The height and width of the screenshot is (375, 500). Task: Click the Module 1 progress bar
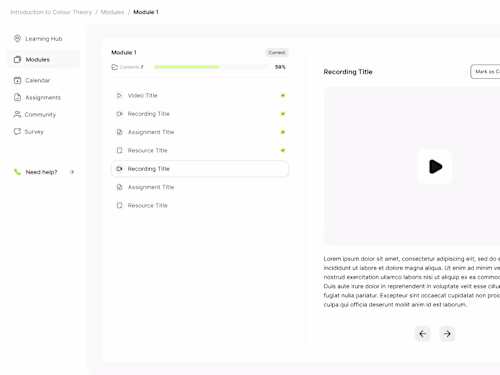(x=210, y=67)
